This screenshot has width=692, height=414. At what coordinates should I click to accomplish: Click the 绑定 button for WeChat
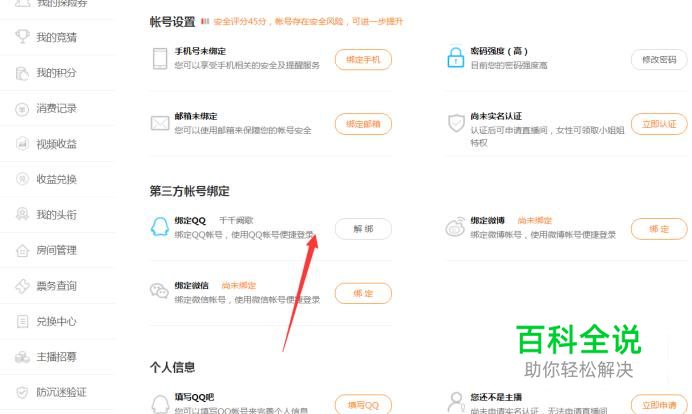click(x=363, y=293)
